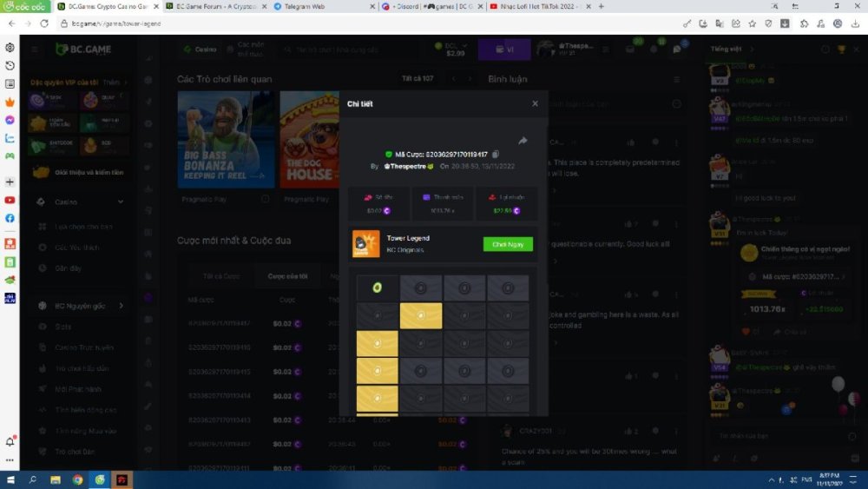This screenshot has width=868, height=489.
Task: Select the yellow tile in second tower row
Action: tap(421, 315)
